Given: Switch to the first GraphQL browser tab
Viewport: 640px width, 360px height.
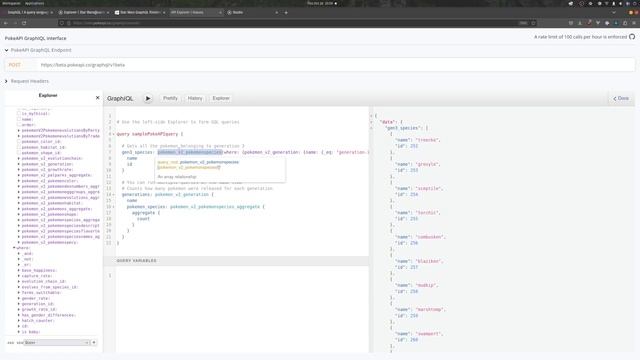Looking at the screenshot, I should (x=29, y=13).
